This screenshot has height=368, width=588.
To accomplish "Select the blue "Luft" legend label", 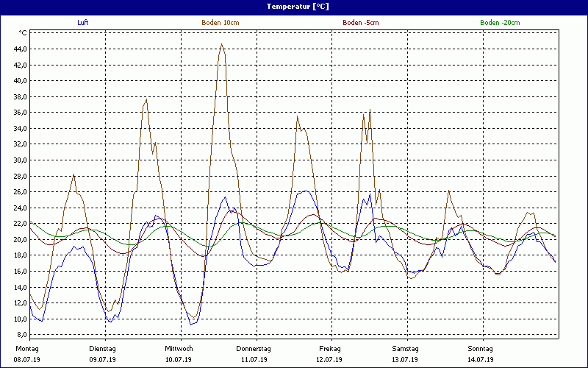I will click(83, 23).
